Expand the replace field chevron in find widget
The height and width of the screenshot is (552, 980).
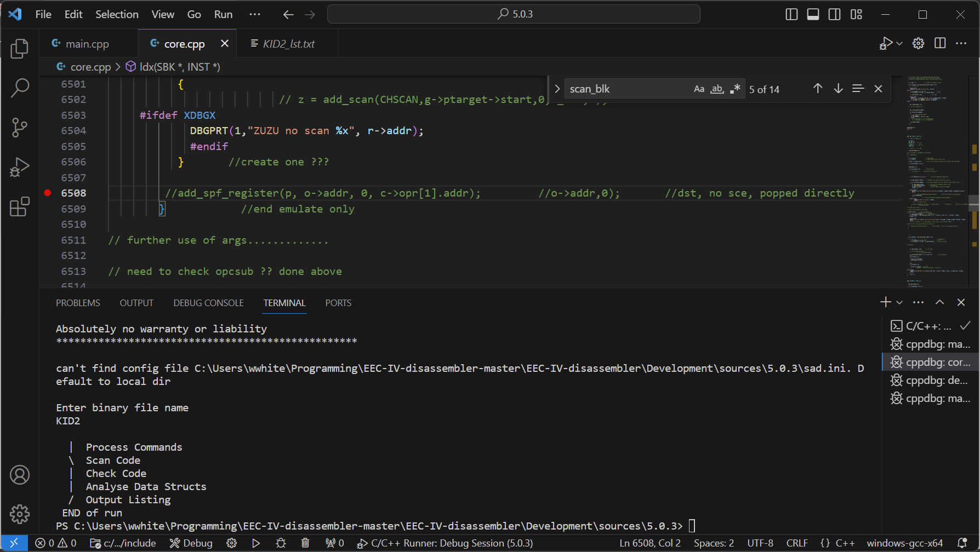[x=557, y=89]
